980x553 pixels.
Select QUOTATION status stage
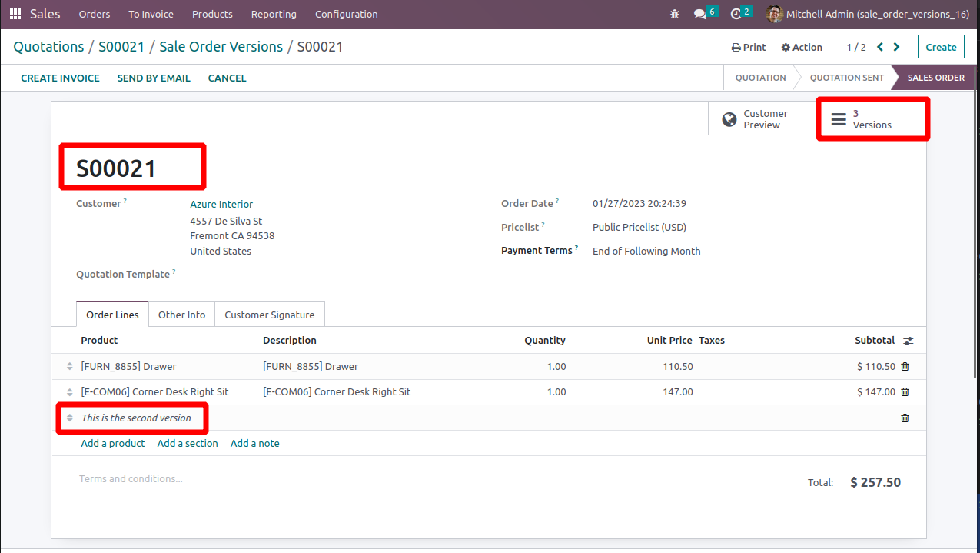coord(760,78)
